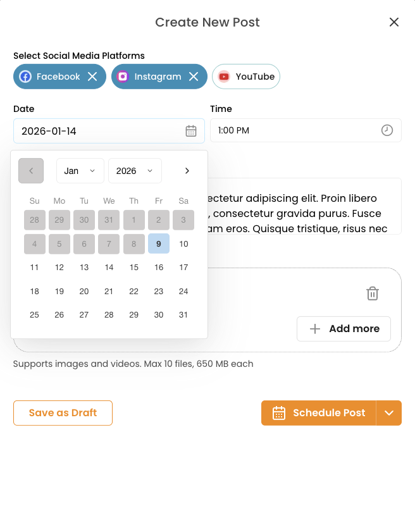Click the trash icon to remove media

click(x=373, y=294)
